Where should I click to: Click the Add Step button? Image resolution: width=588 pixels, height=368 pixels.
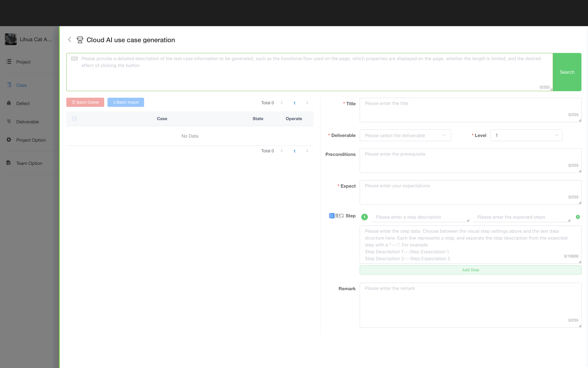click(471, 270)
